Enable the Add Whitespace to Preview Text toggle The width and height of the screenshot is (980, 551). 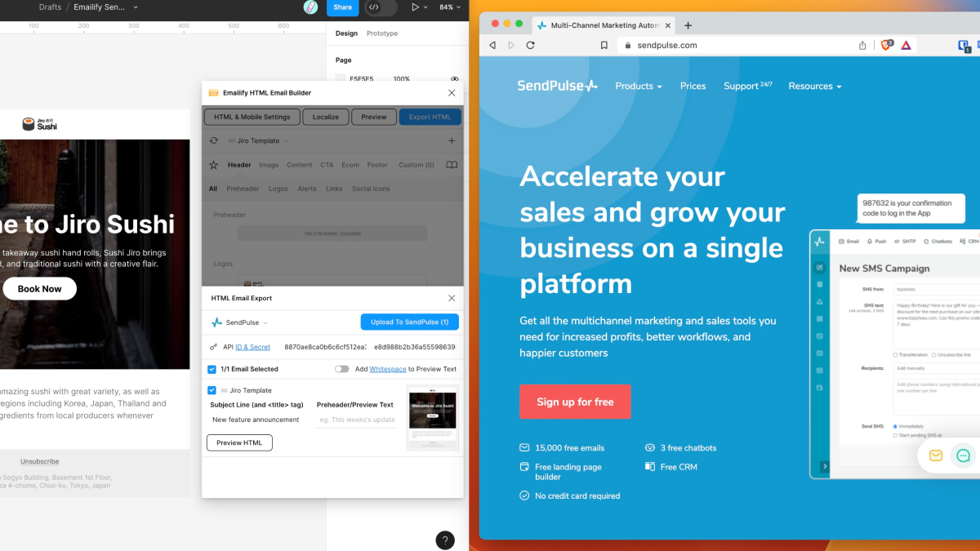[x=342, y=369]
